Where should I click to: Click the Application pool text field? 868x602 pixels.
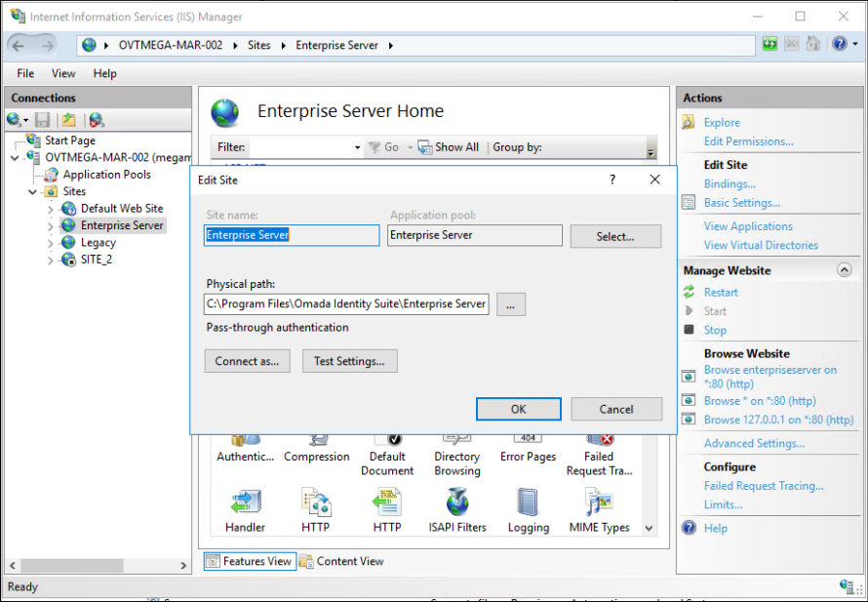click(474, 235)
